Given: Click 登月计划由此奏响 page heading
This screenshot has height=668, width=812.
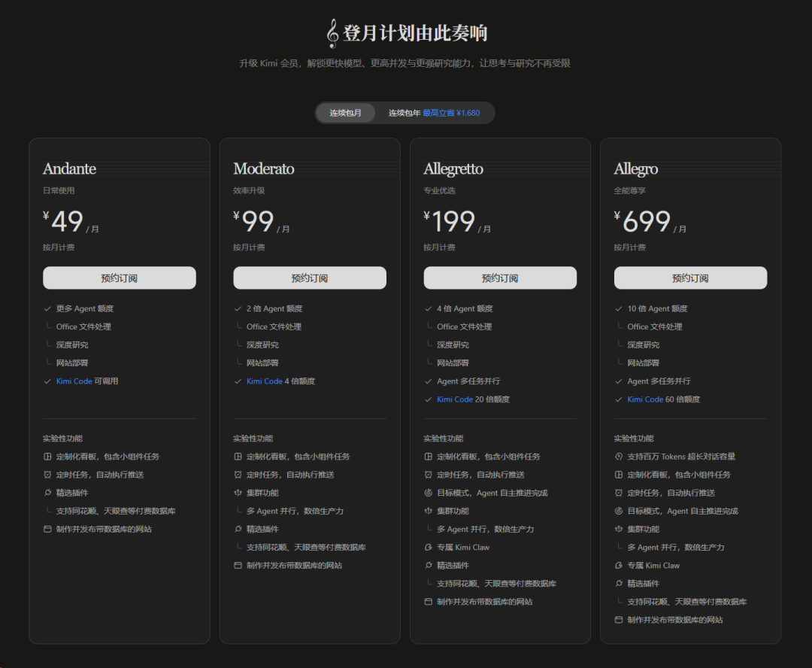Looking at the screenshot, I should (x=415, y=33).
